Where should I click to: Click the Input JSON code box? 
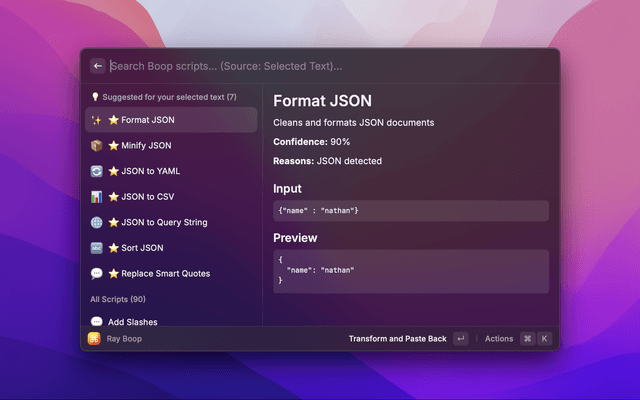[x=410, y=211]
